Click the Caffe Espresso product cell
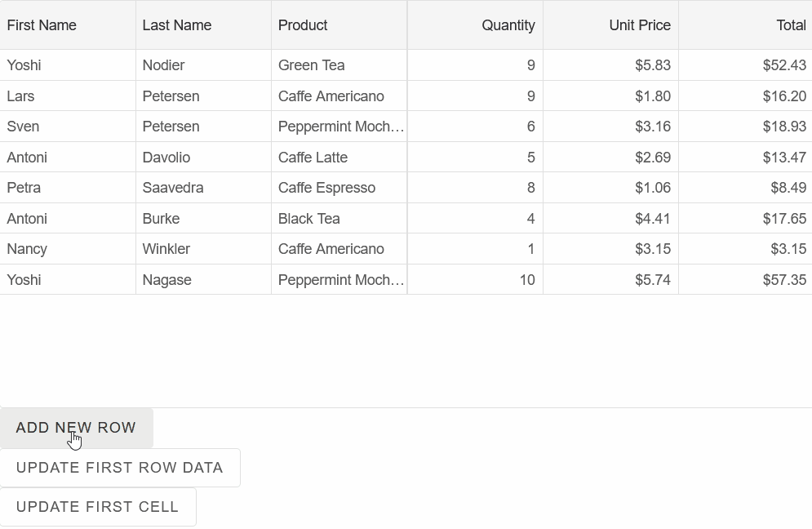 point(326,188)
